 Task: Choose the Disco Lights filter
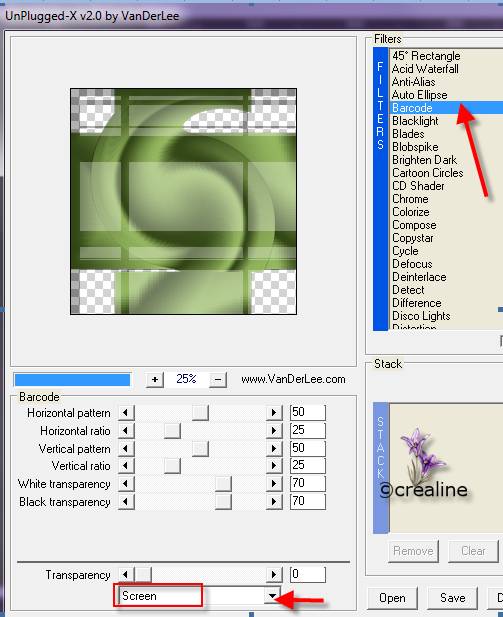pos(421,316)
